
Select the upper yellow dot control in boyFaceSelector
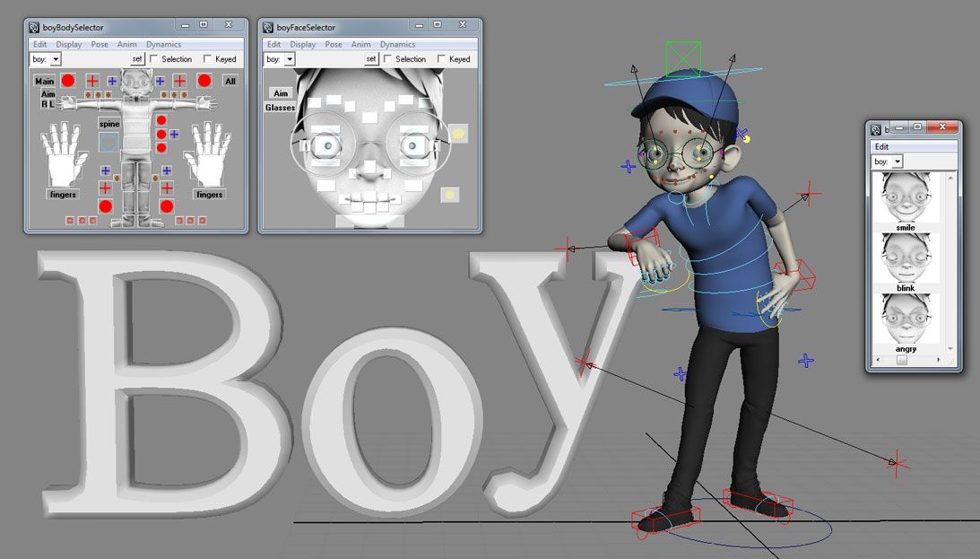[x=458, y=133]
